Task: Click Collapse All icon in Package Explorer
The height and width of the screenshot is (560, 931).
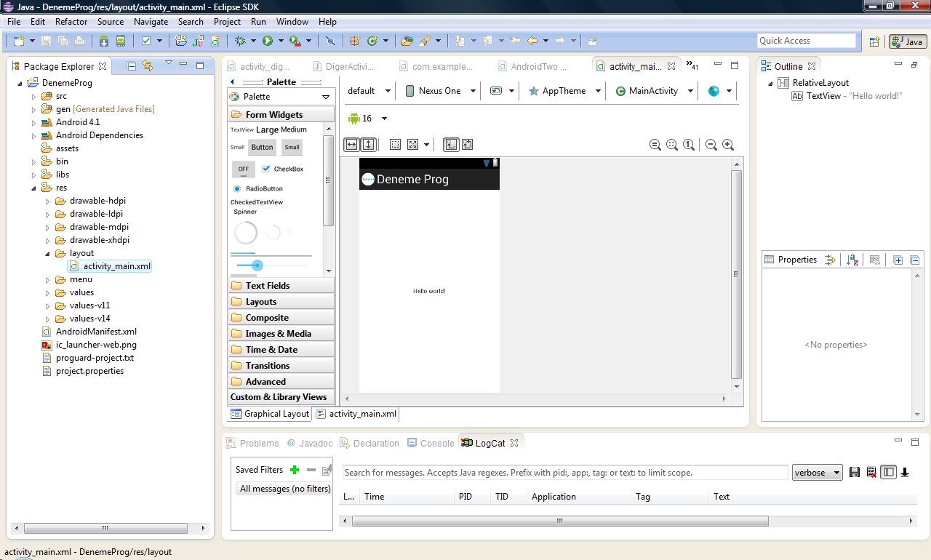Action: tap(132, 66)
